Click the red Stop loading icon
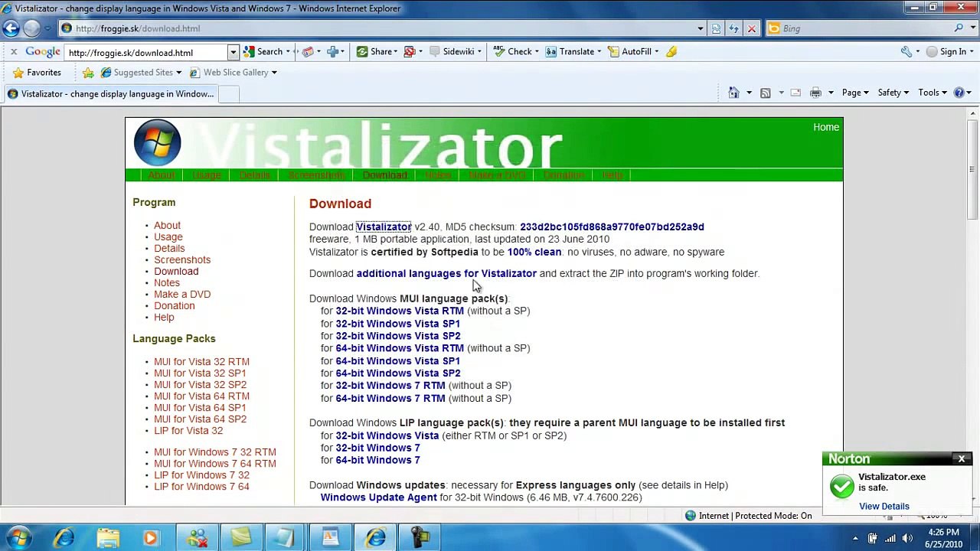980x551 pixels. (751, 28)
